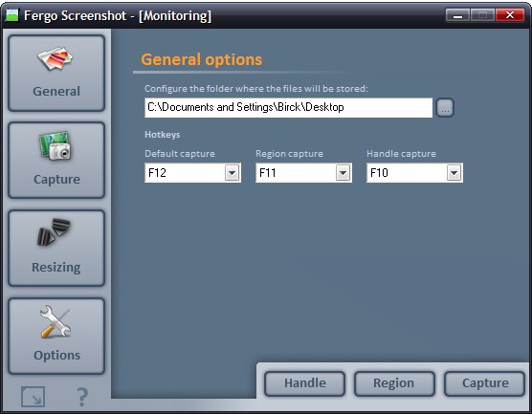Viewport: 532px width, 414px height.
Task: Open the General section photos icon
Action: 55,58
